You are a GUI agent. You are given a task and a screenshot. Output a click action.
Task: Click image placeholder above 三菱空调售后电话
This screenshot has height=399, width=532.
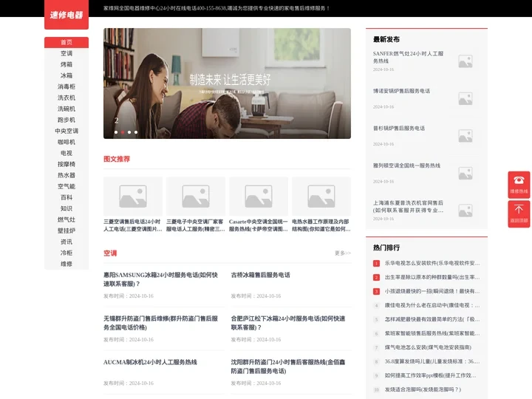tap(133, 196)
